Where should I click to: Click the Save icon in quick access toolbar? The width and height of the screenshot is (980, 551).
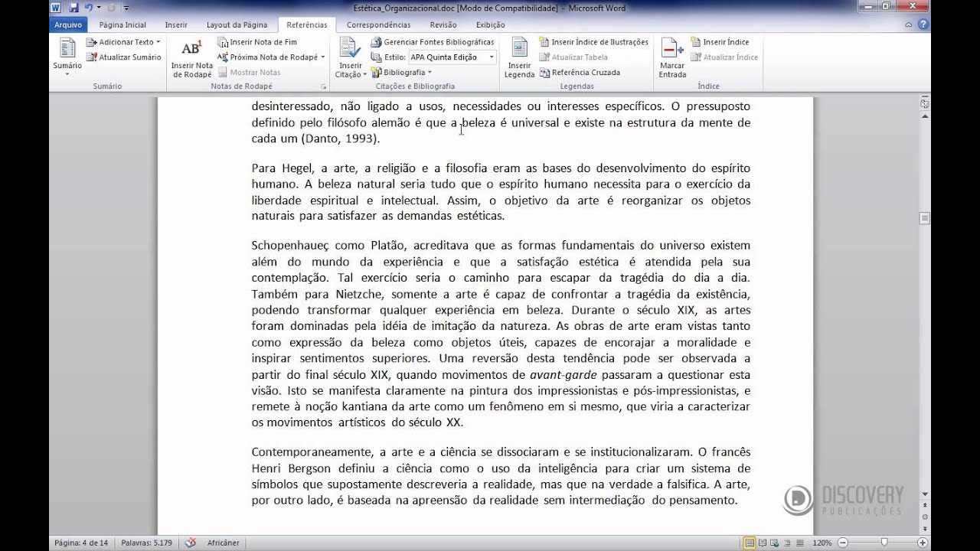[x=73, y=8]
